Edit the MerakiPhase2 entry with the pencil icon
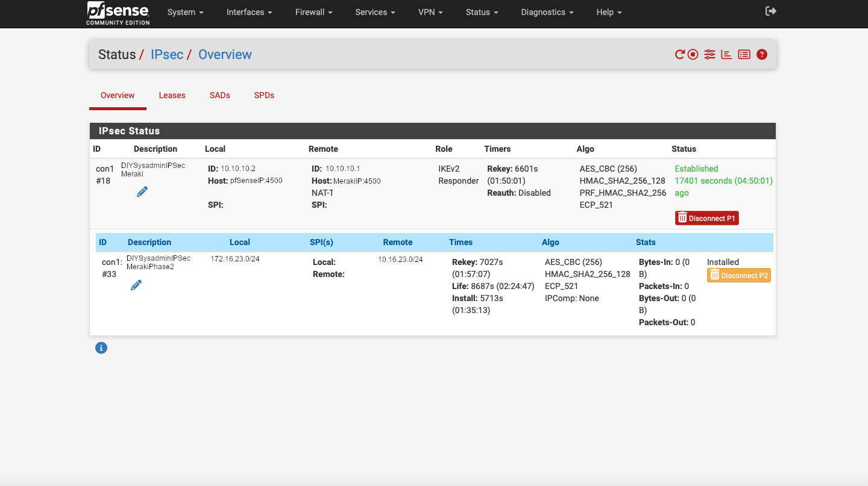The image size is (868, 486). (x=136, y=285)
